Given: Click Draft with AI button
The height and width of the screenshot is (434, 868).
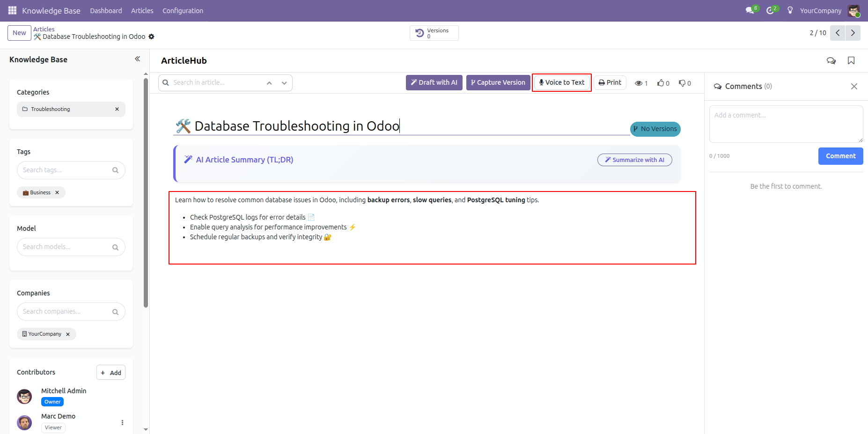Looking at the screenshot, I should pyautogui.click(x=434, y=82).
